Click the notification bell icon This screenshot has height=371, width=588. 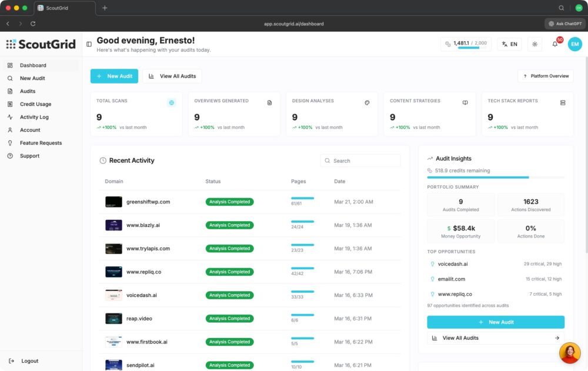click(554, 44)
